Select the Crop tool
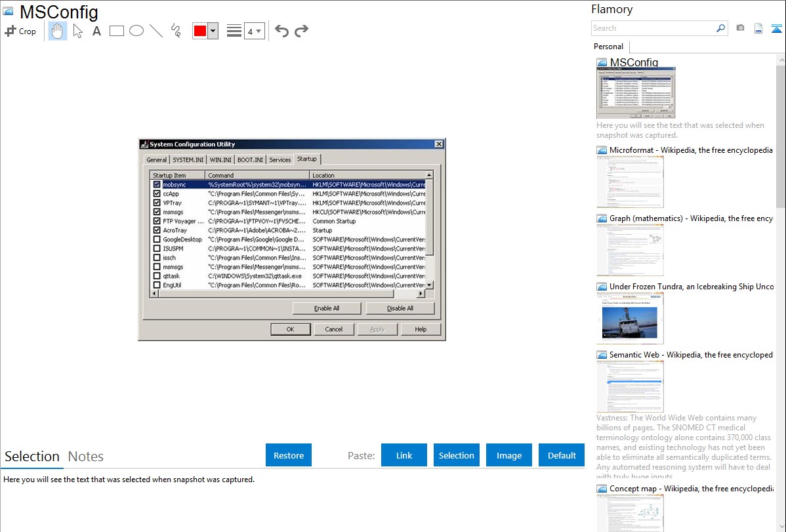The width and height of the screenshot is (786, 532). point(20,31)
